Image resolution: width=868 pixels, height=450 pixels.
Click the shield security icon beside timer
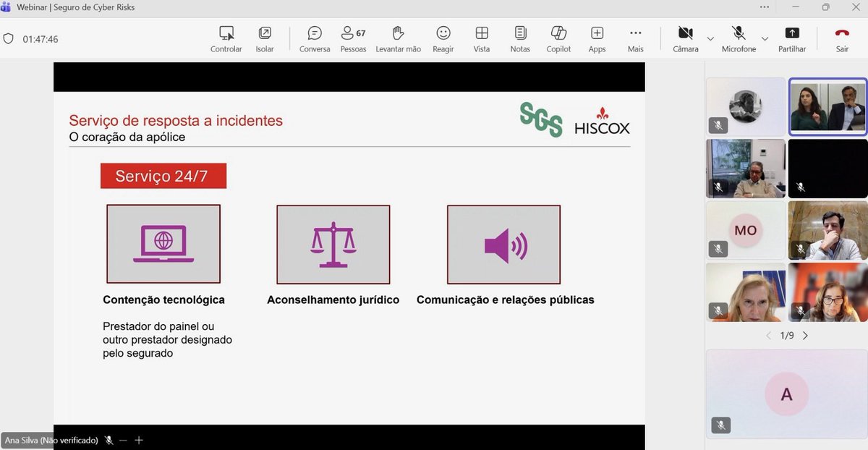coord(9,39)
